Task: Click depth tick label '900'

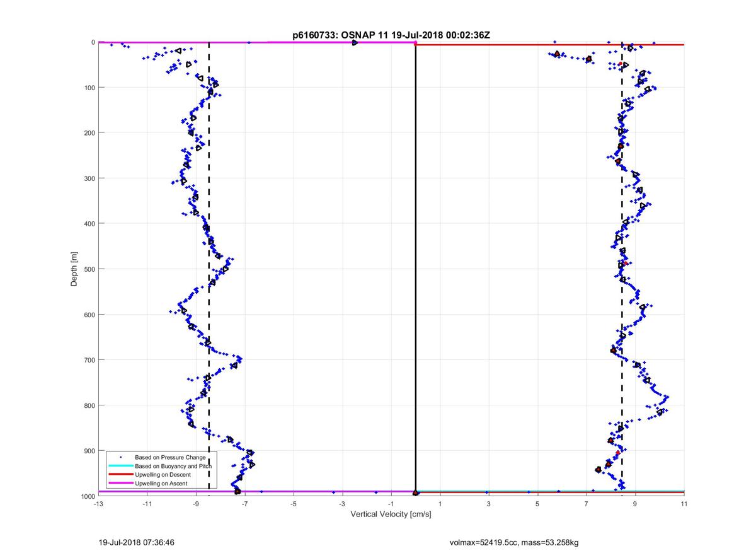Action: [89, 450]
